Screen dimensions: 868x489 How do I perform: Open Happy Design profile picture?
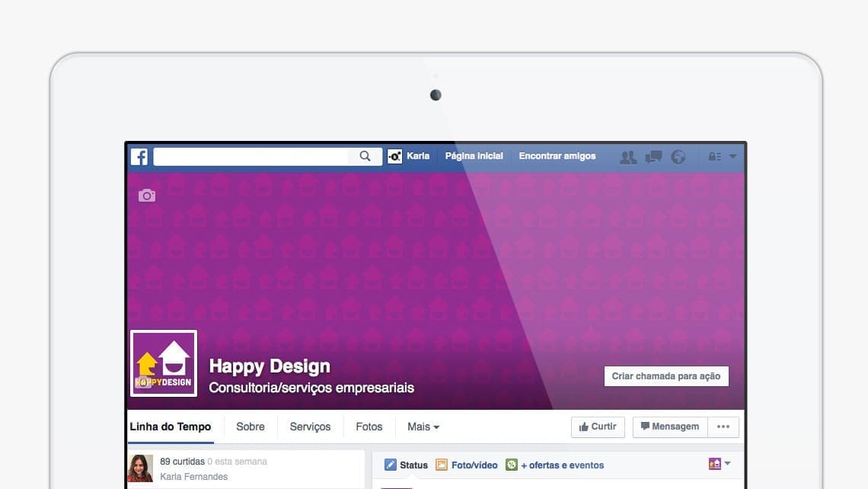click(164, 363)
